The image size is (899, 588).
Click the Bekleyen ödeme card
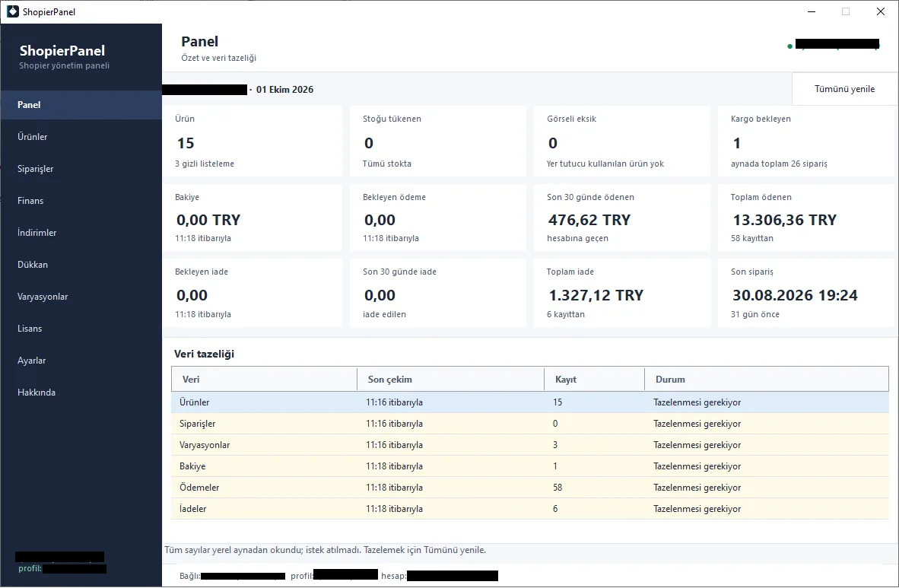point(438,218)
